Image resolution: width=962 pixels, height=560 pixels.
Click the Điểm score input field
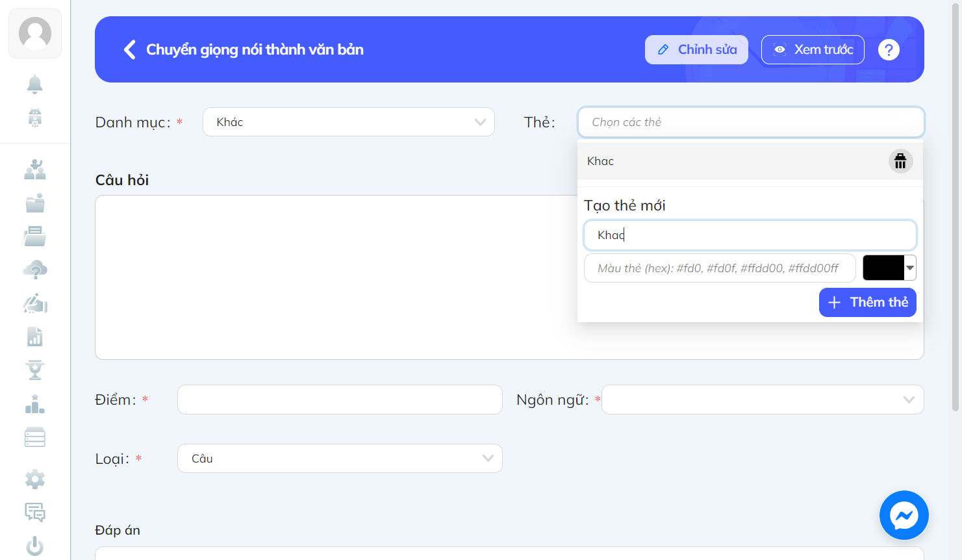pos(340,400)
